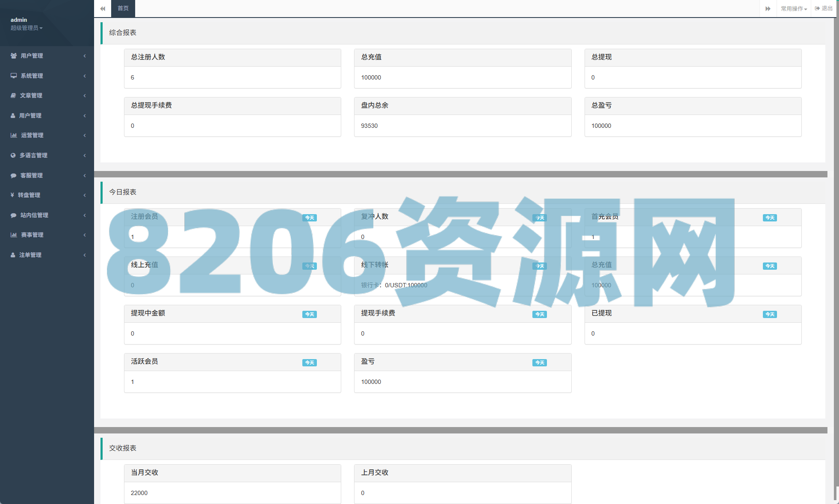Screen dimensions: 839x504
Task: Click the value 6 under 总注册人数
Action: pyautogui.click(x=133, y=77)
